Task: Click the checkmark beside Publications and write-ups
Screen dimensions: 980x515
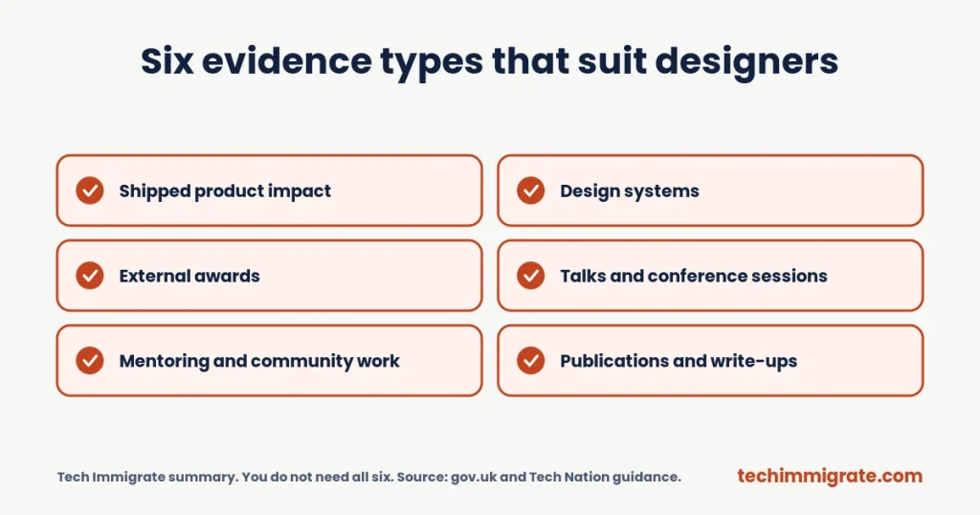Action: pyautogui.click(x=530, y=361)
